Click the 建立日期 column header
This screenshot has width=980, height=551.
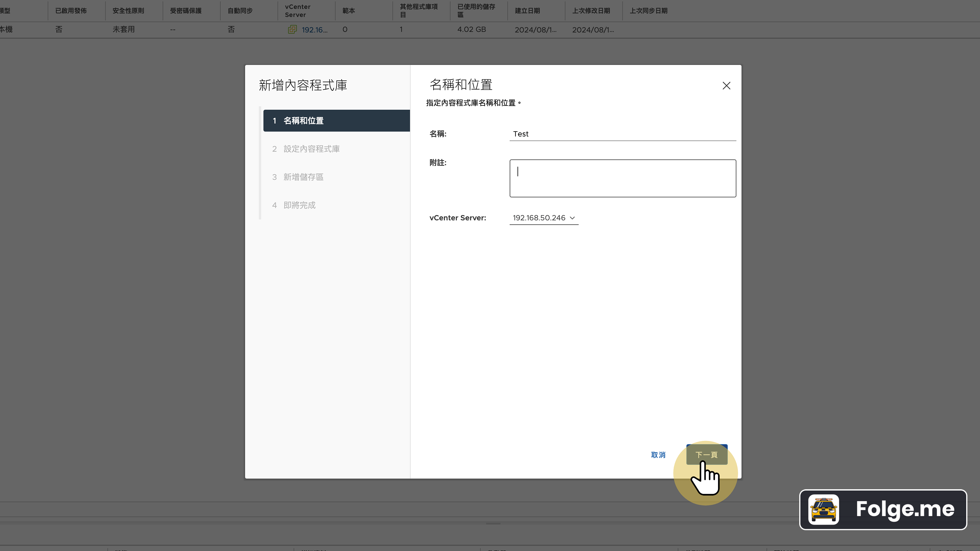click(x=527, y=11)
